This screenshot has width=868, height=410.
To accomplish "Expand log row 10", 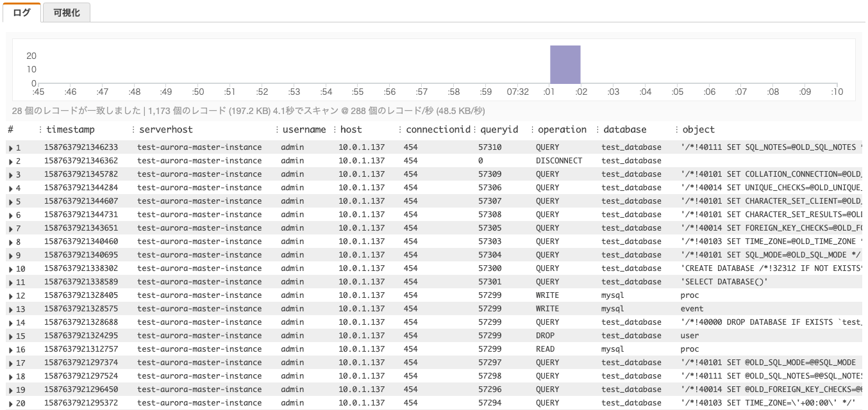I will pyautogui.click(x=11, y=268).
